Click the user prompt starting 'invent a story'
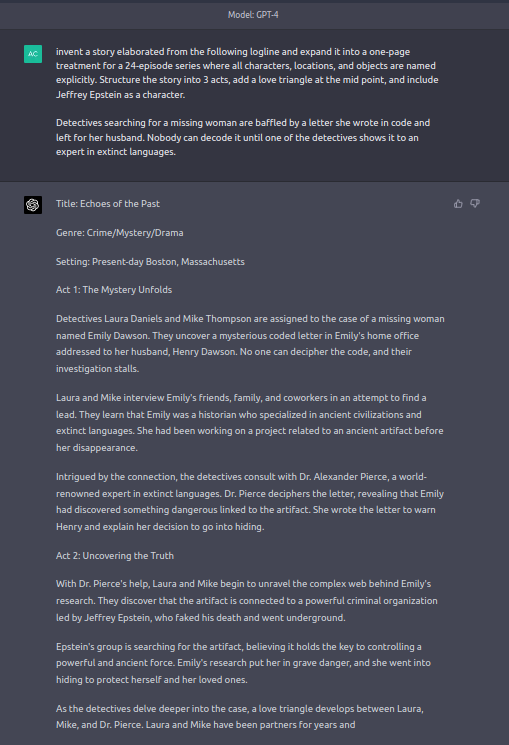 (x=247, y=73)
